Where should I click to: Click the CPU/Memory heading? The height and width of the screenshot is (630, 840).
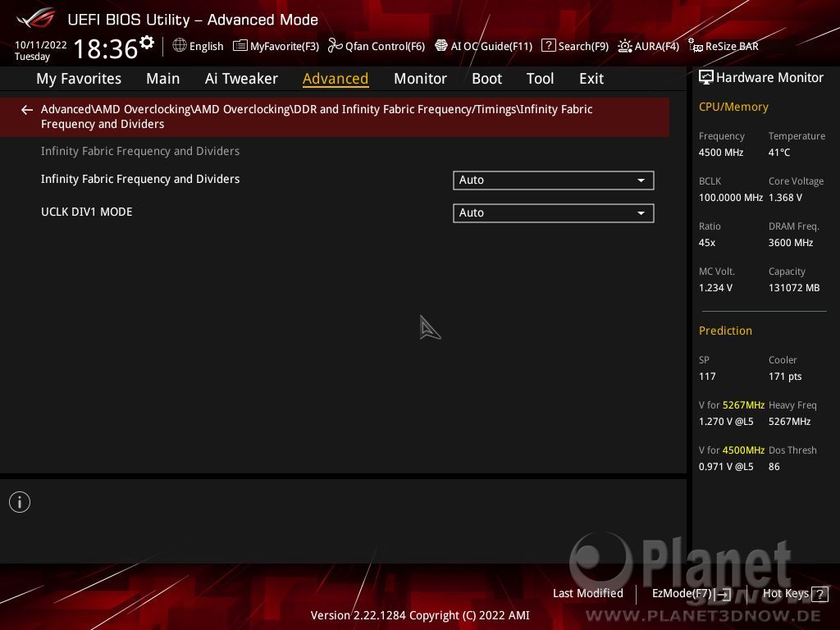(x=733, y=107)
